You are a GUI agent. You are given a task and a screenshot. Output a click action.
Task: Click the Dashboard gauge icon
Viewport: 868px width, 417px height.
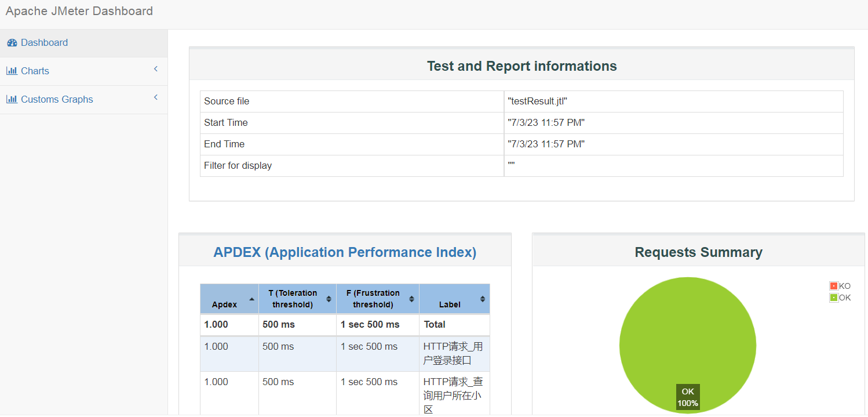click(12, 43)
